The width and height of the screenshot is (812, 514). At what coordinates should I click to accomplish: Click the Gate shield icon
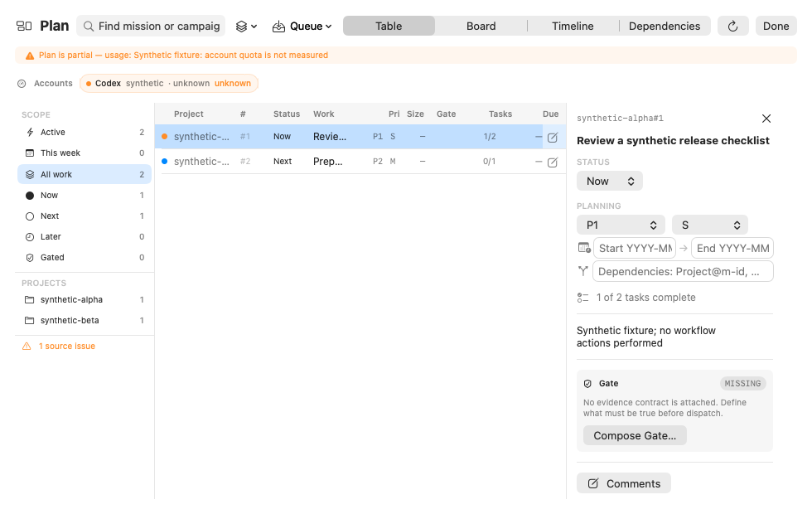coord(587,384)
